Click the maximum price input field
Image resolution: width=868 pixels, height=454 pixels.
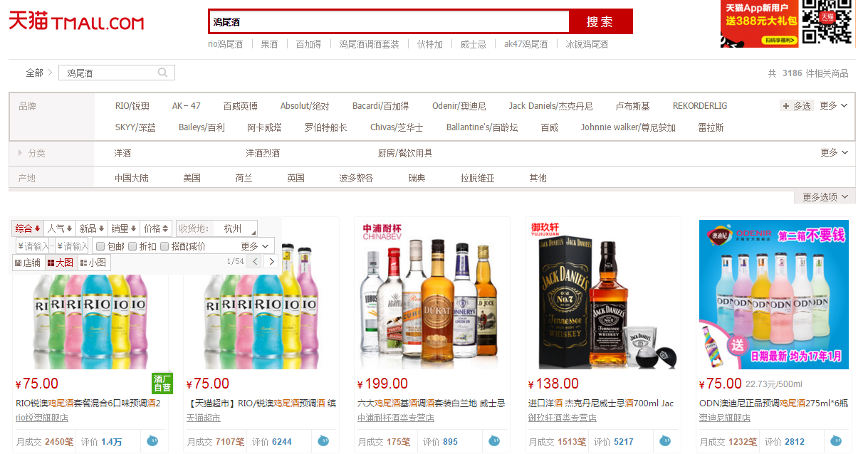[72, 246]
